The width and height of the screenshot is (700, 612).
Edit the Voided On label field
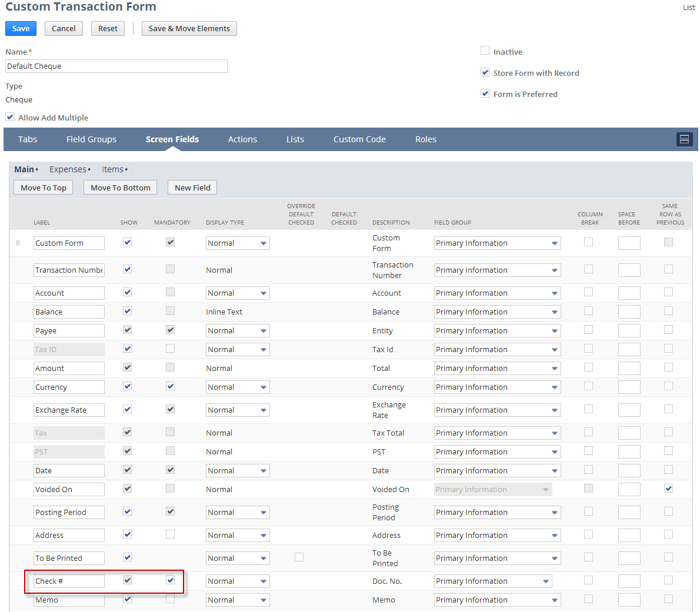pos(69,489)
